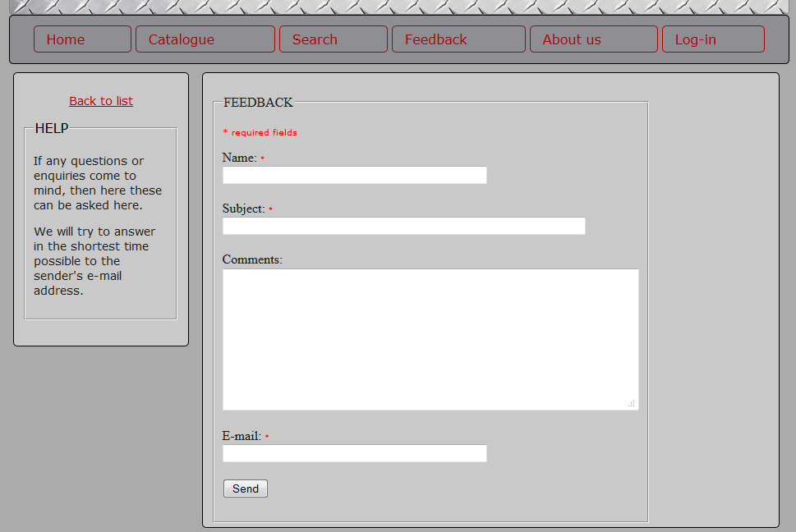Select the E-mail input field
The width and height of the screenshot is (796, 532).
pyautogui.click(x=354, y=454)
